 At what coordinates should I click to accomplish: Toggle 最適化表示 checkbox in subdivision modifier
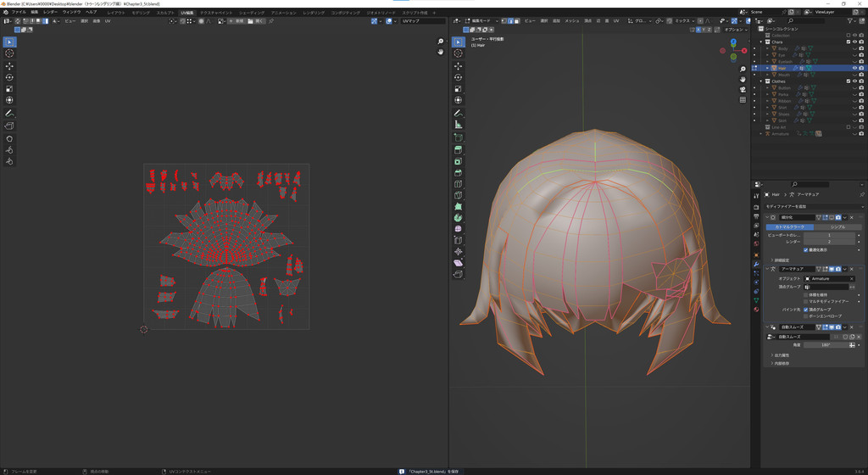(x=806, y=250)
